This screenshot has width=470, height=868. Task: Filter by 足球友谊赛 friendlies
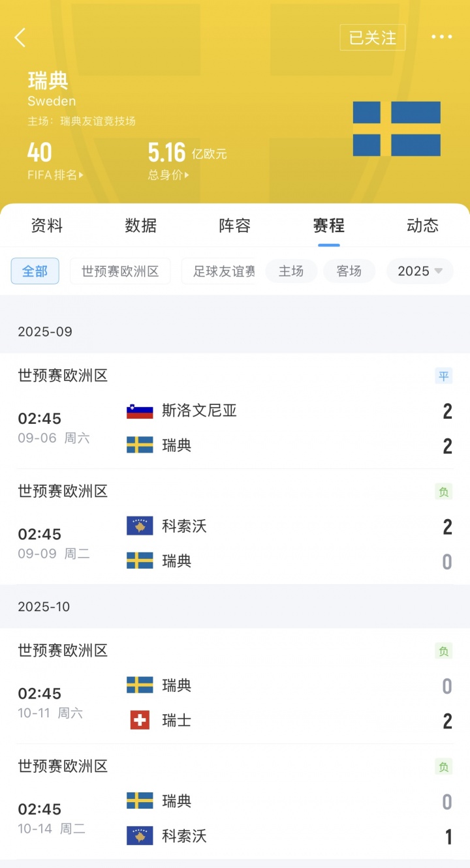[223, 271]
